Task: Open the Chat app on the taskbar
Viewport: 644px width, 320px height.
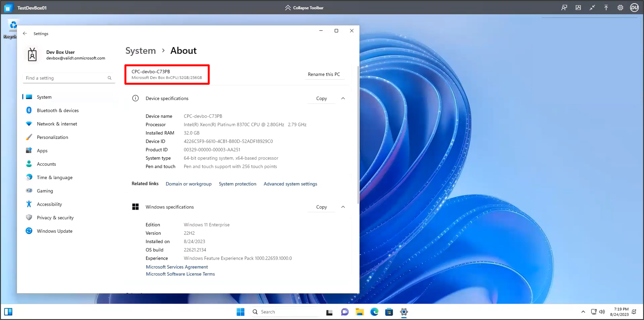Action: point(345,312)
